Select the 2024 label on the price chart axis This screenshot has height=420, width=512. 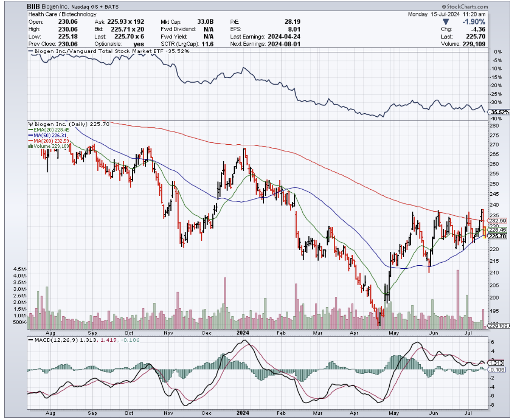pyautogui.click(x=243, y=333)
